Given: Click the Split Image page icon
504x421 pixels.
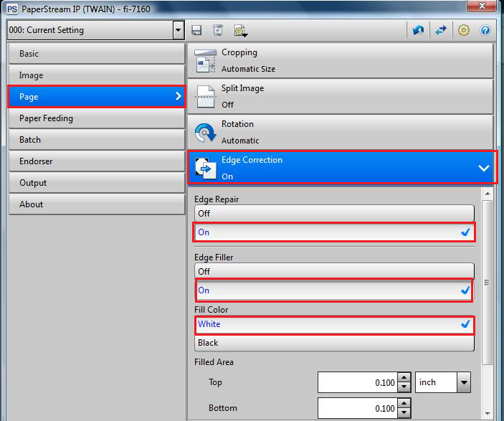Looking at the screenshot, I should click(206, 96).
